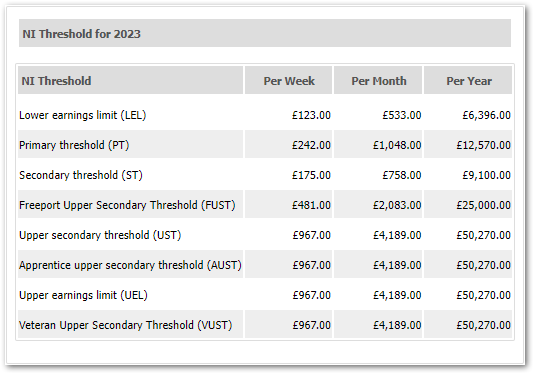Click the Per Year column header
Viewport: 534px width, 374px height.
[x=468, y=80]
